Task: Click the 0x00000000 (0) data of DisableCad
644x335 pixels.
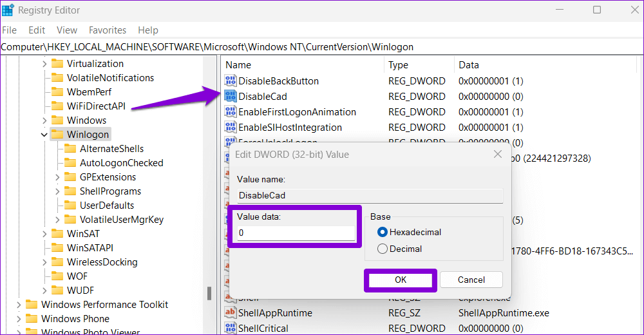Action: tap(491, 96)
